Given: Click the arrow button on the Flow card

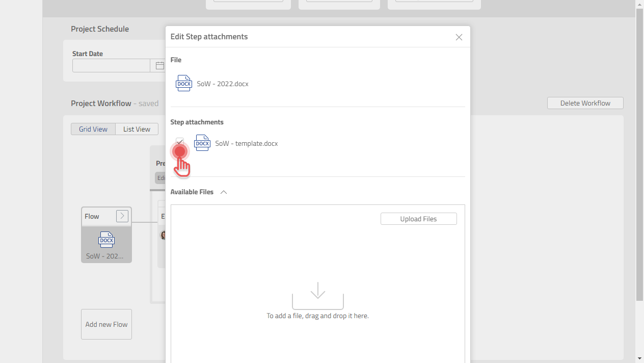Looking at the screenshot, I should [122, 216].
